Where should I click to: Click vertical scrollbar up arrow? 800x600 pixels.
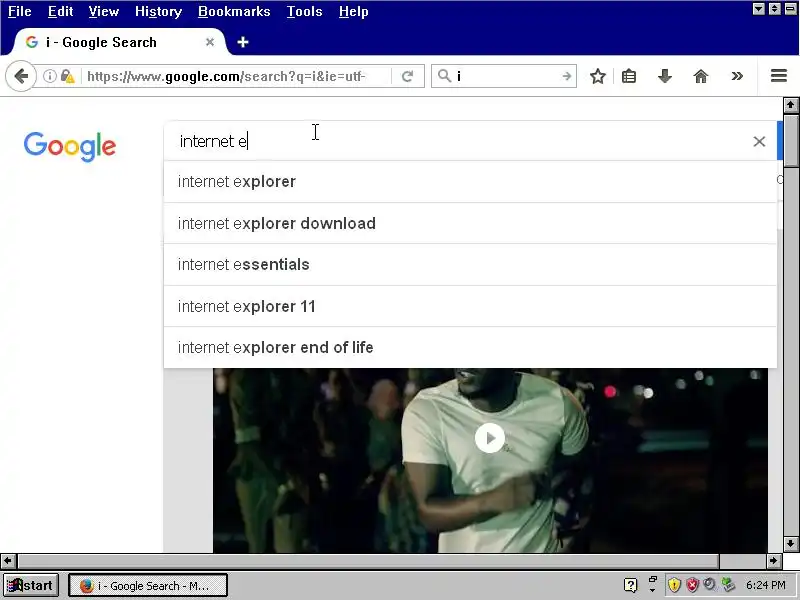click(790, 105)
